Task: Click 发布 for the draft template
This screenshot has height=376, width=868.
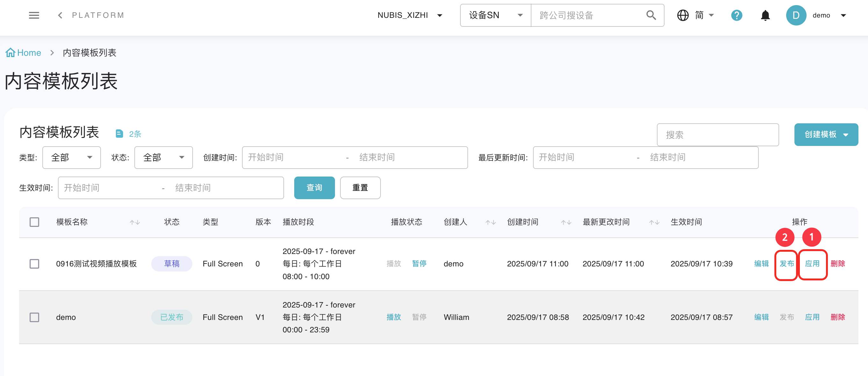Action: (x=786, y=264)
